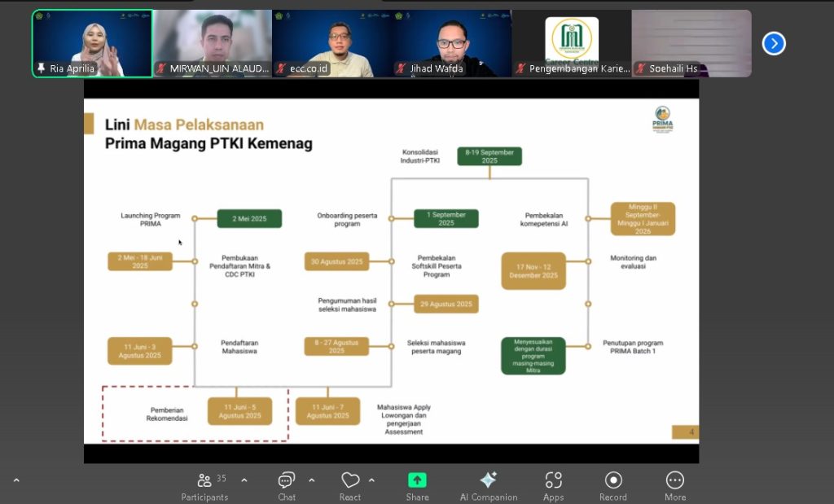Open the More options menu

[x=675, y=486]
